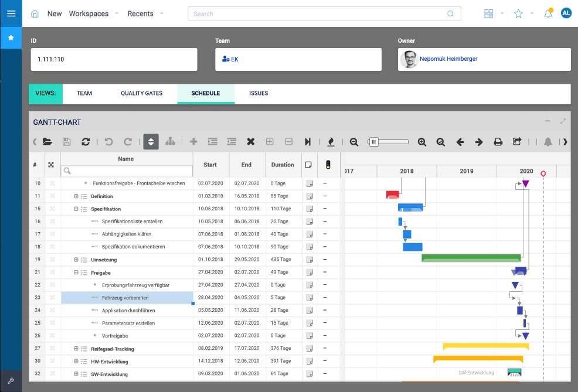This screenshot has width=578, height=392.
Task: Open the notifications bell in top bar
Action: tap(548, 13)
